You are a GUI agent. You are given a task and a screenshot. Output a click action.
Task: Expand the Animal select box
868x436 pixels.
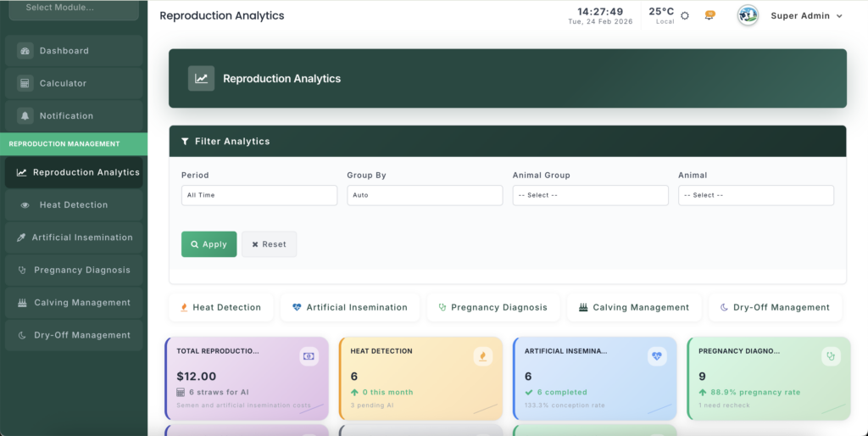(x=755, y=195)
